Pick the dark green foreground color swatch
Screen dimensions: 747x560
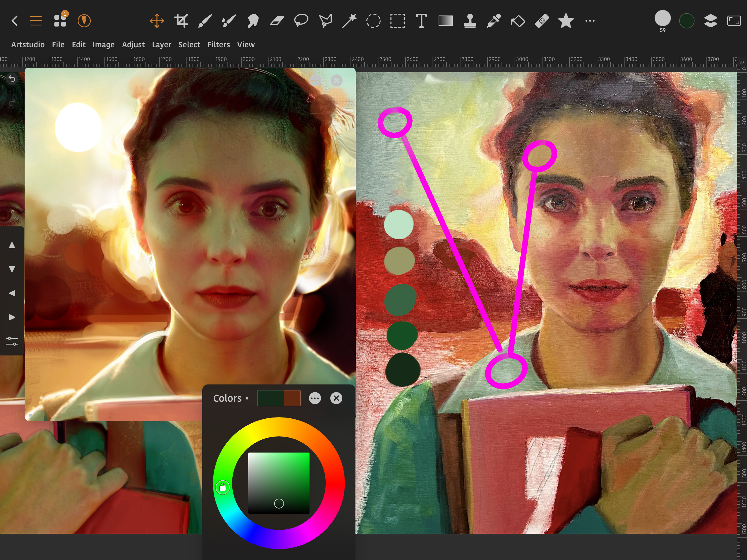click(686, 21)
